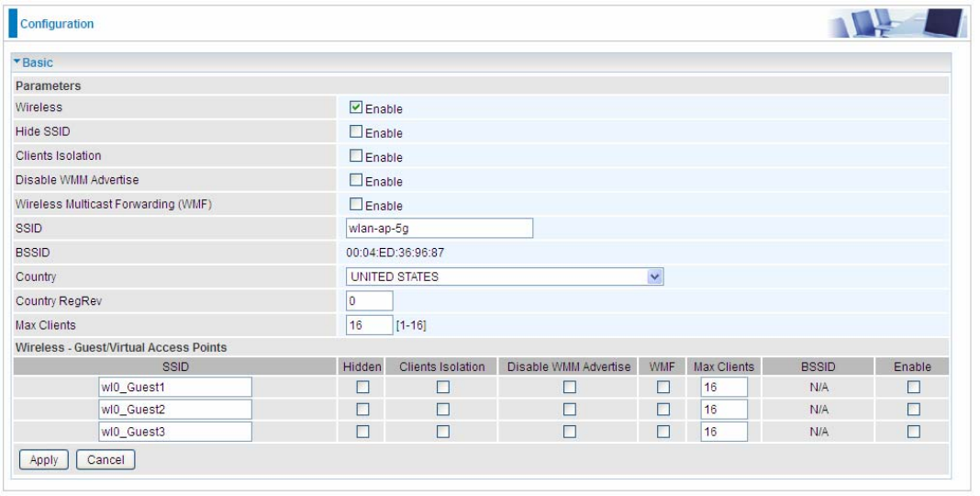Enable the Hide SSID option

tap(356, 131)
